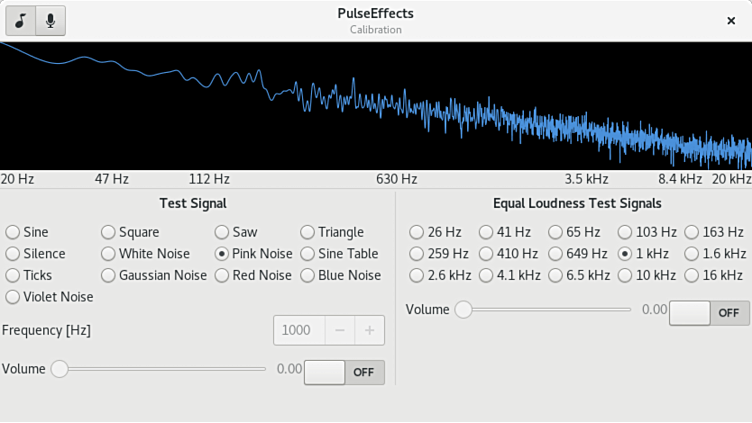Choose the Violet Noise signal option
752x423 pixels.
(x=13, y=297)
